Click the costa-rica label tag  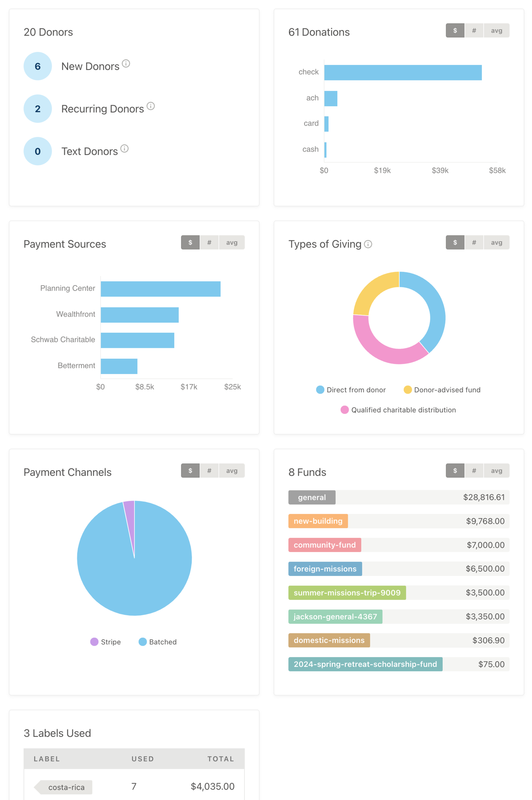pyautogui.click(x=66, y=787)
